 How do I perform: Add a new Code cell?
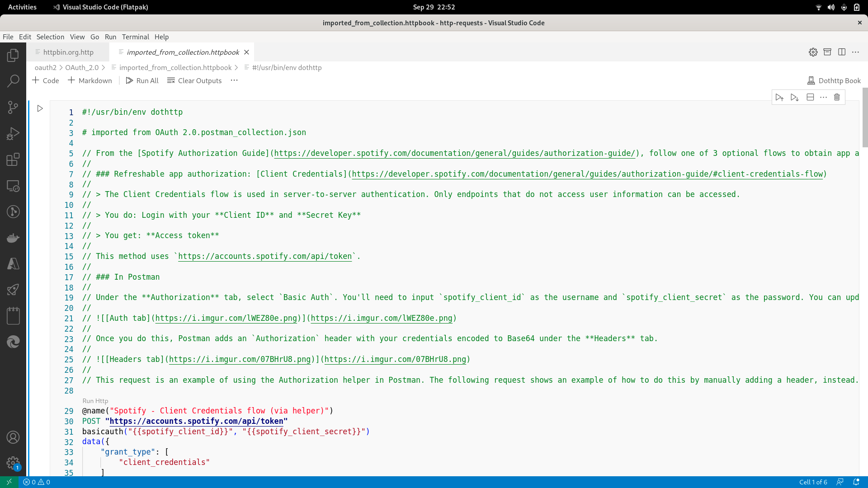[46, 80]
